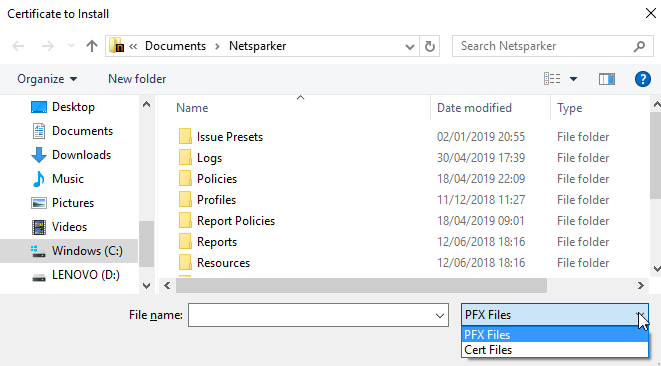Click the File name input field
Image resolution: width=661 pixels, height=366 pixels.
click(311, 315)
